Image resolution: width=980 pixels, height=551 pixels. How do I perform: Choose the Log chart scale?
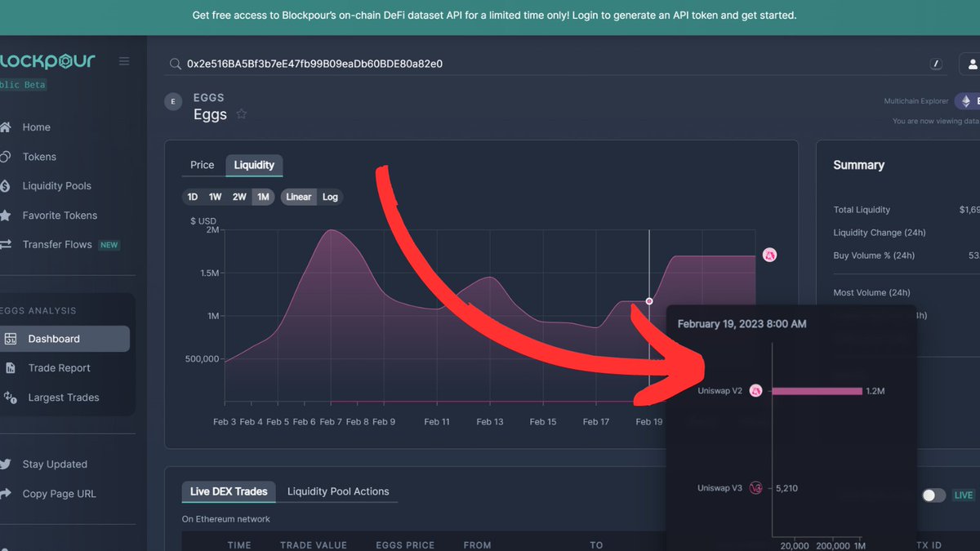click(330, 197)
